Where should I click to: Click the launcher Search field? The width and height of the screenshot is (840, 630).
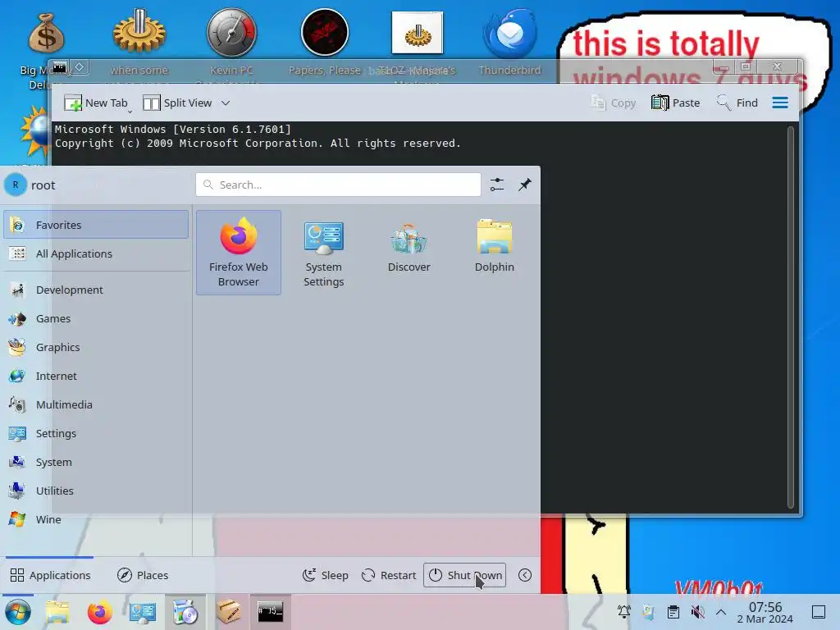click(338, 185)
